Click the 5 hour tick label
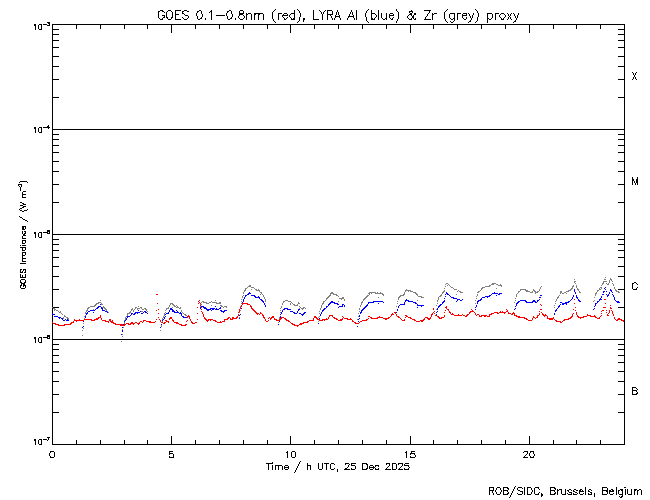The width and height of the screenshot is (650, 500). point(171,454)
